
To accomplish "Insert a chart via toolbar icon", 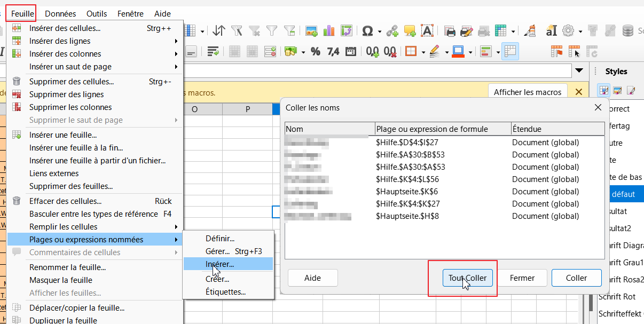I will pyautogui.click(x=329, y=31).
